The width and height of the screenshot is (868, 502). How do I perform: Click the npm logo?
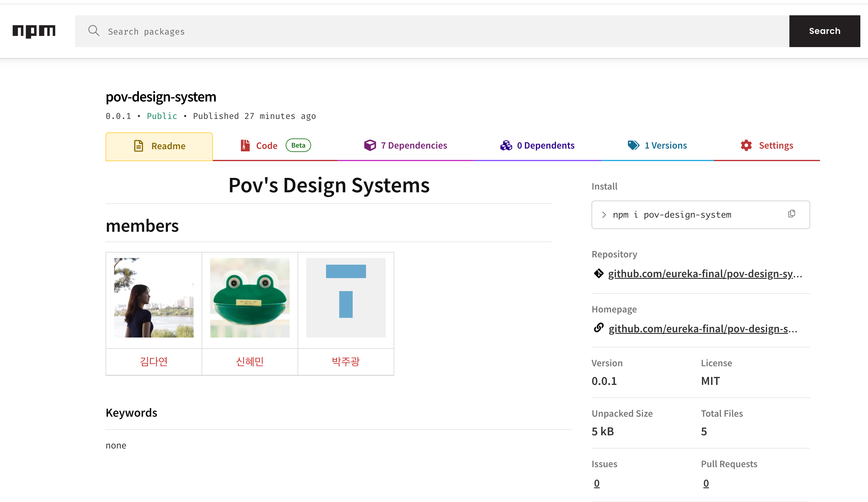34,31
